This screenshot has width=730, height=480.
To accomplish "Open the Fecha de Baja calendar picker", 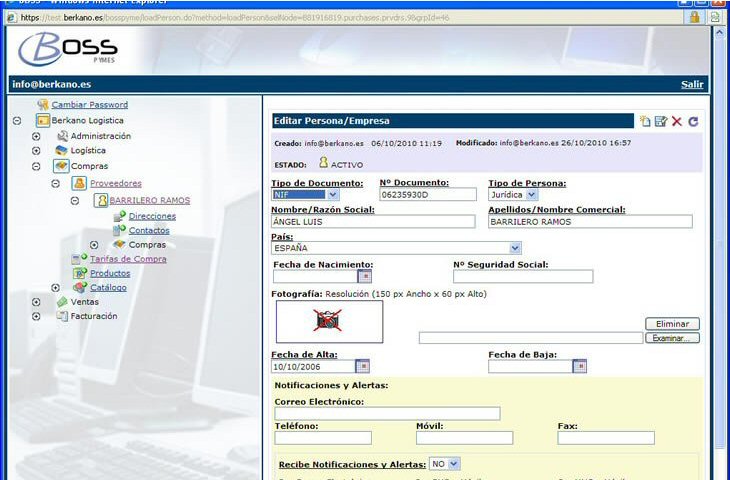I will tap(579, 366).
